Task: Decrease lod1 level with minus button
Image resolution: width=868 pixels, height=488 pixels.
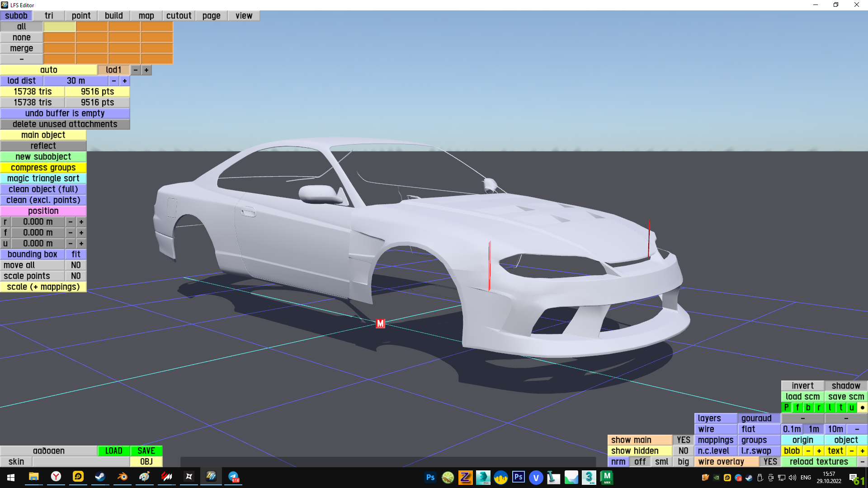Action: tap(136, 70)
